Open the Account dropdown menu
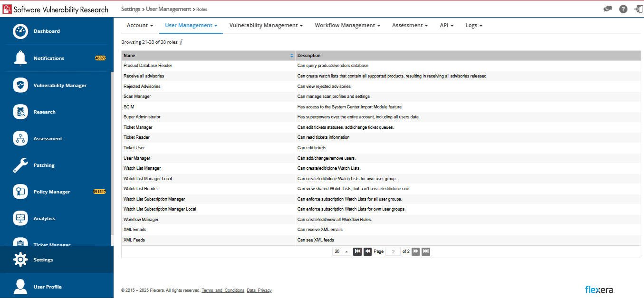The image size is (644, 299). pos(140,25)
